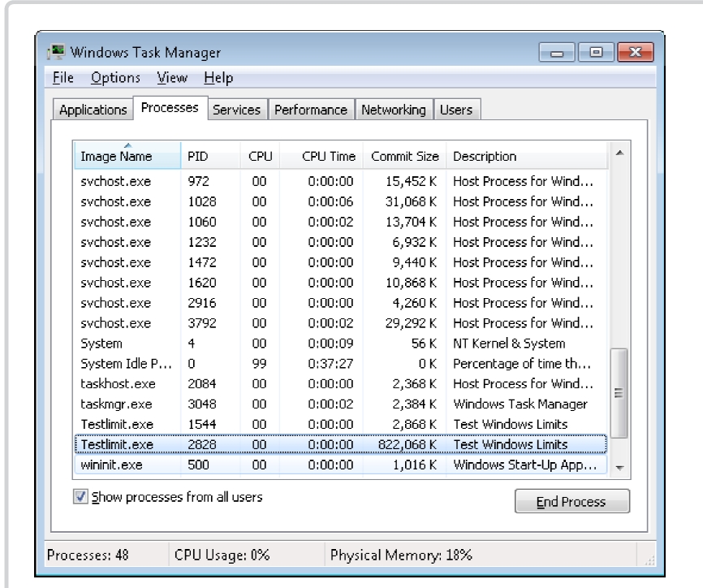Select svchost.exe with PID 1472

point(341,262)
